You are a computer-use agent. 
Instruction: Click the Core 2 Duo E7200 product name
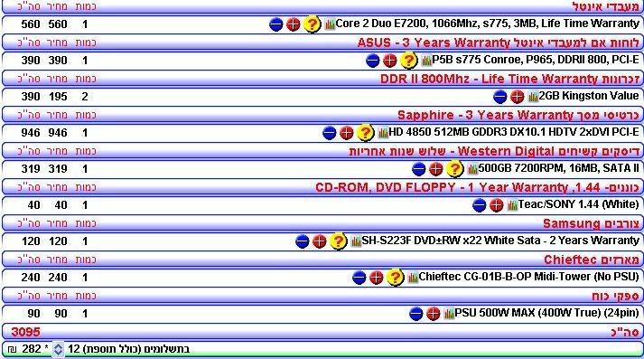[x=487, y=24]
